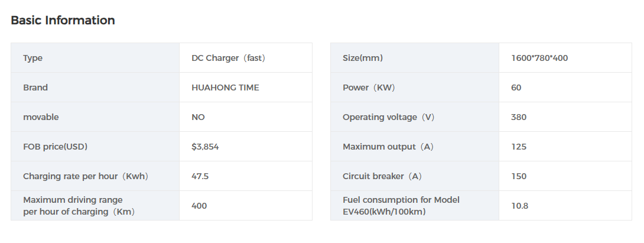Click the Operating voltage (V) label

pyautogui.click(x=388, y=117)
